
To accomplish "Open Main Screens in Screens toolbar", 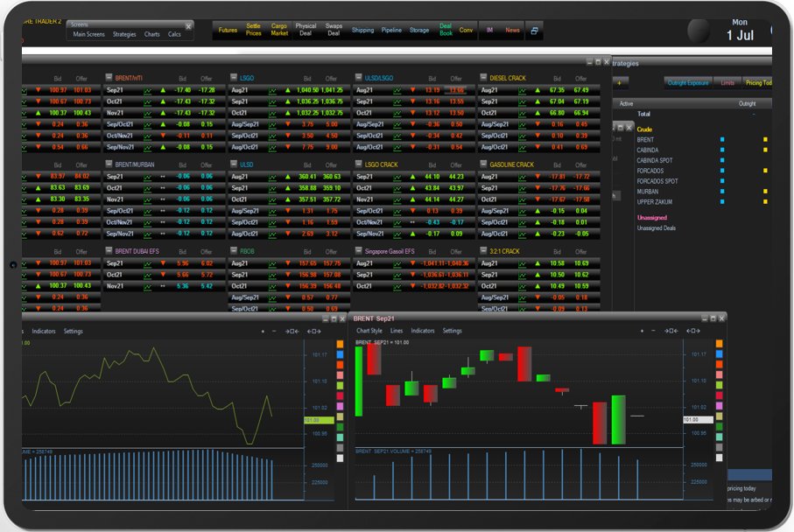I will tap(88, 34).
